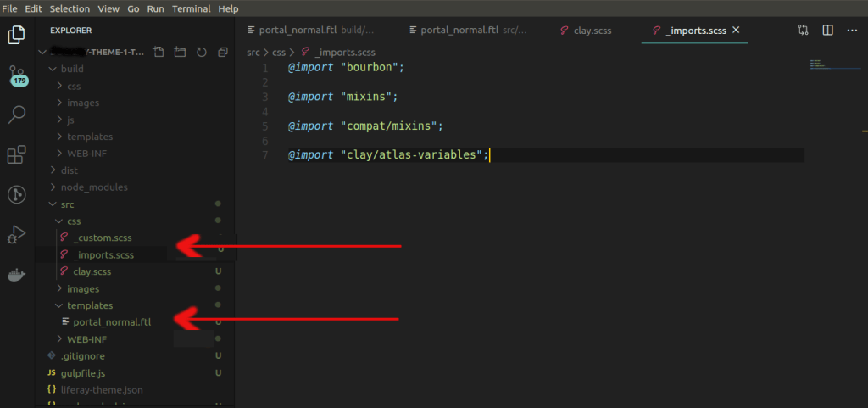This screenshot has width=868, height=408.
Task: Open the Extensions view icon
Action: (16, 154)
